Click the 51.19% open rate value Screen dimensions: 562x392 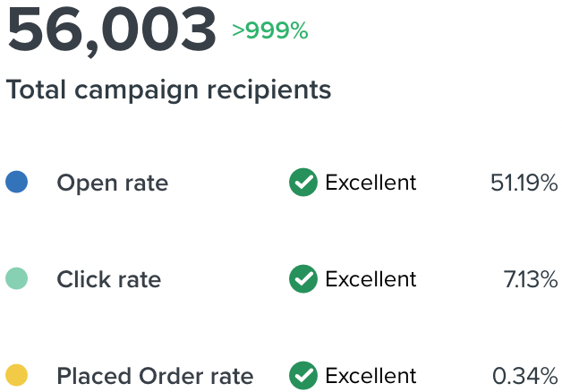click(x=524, y=183)
